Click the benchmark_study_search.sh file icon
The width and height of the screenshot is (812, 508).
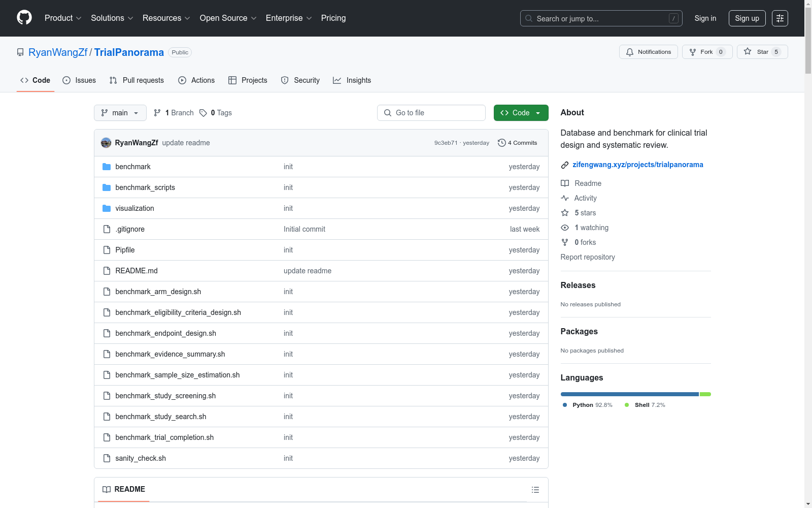(107, 417)
